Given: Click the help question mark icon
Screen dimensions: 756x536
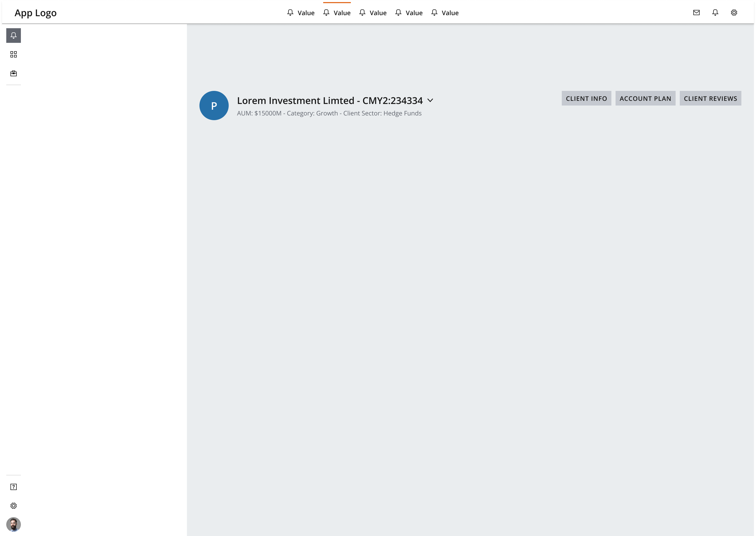Looking at the screenshot, I should pyautogui.click(x=14, y=487).
